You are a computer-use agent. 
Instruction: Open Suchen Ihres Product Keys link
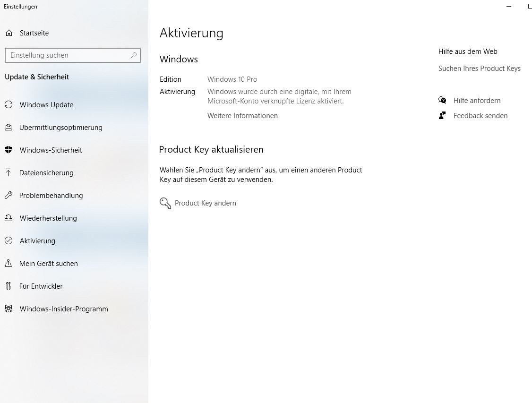point(479,69)
